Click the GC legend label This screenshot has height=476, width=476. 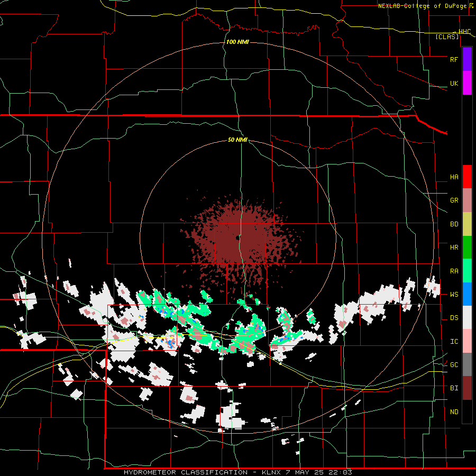tap(454, 365)
